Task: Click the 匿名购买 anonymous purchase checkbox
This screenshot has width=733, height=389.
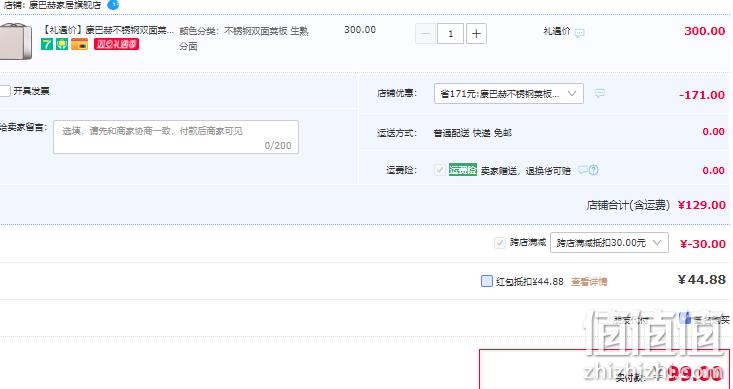Action: click(684, 318)
